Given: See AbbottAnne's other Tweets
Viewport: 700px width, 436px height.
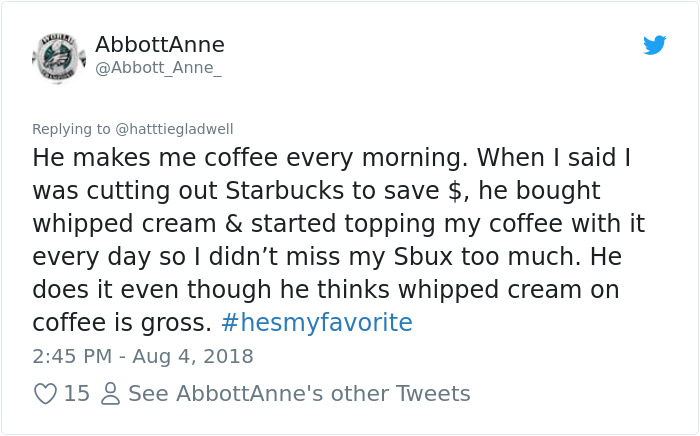Looking at the screenshot, I should click(299, 394).
